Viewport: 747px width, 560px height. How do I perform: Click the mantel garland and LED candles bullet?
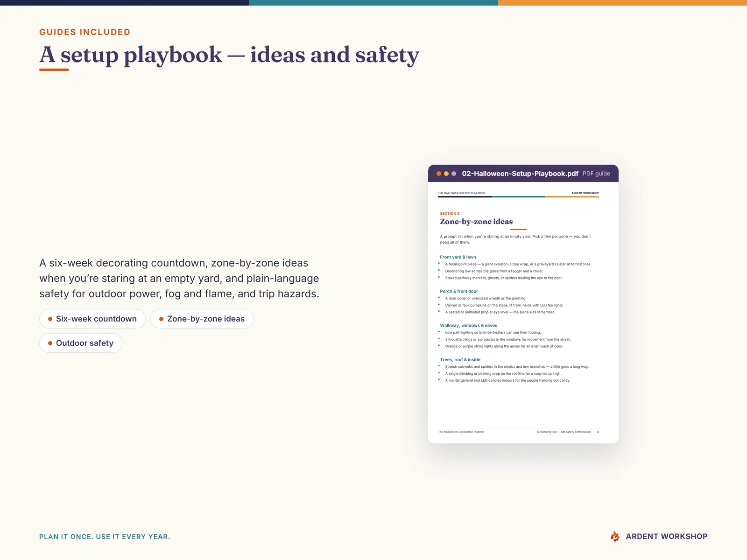tap(507, 380)
